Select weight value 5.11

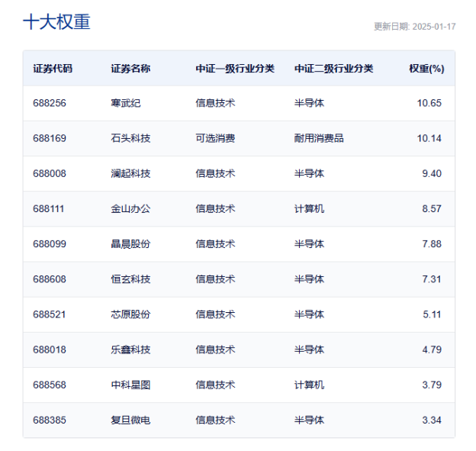432,314
